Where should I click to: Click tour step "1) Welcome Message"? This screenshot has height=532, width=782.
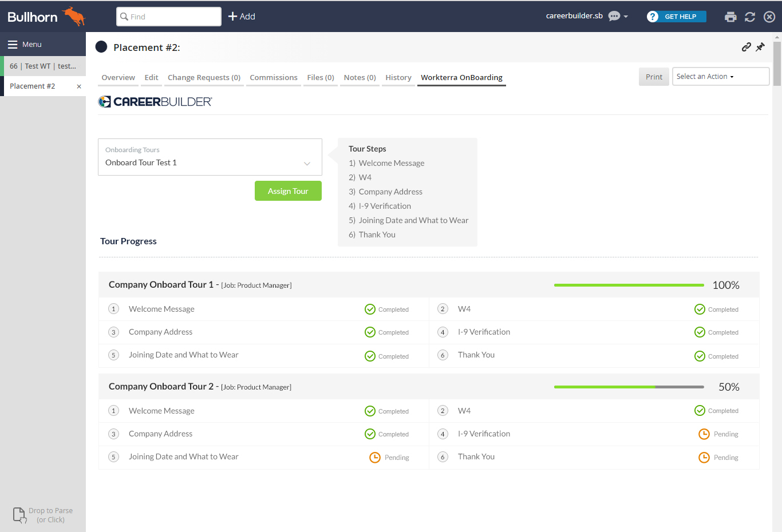pyautogui.click(x=386, y=163)
